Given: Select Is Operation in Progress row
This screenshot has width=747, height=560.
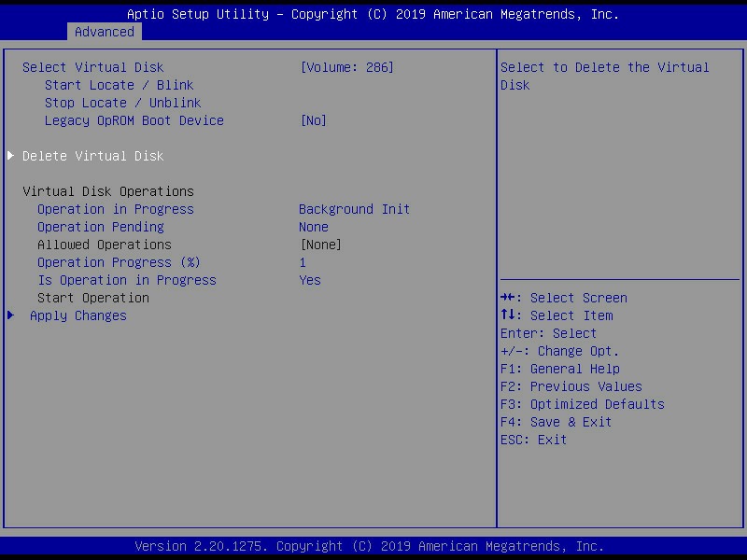Looking at the screenshot, I should coord(127,281).
